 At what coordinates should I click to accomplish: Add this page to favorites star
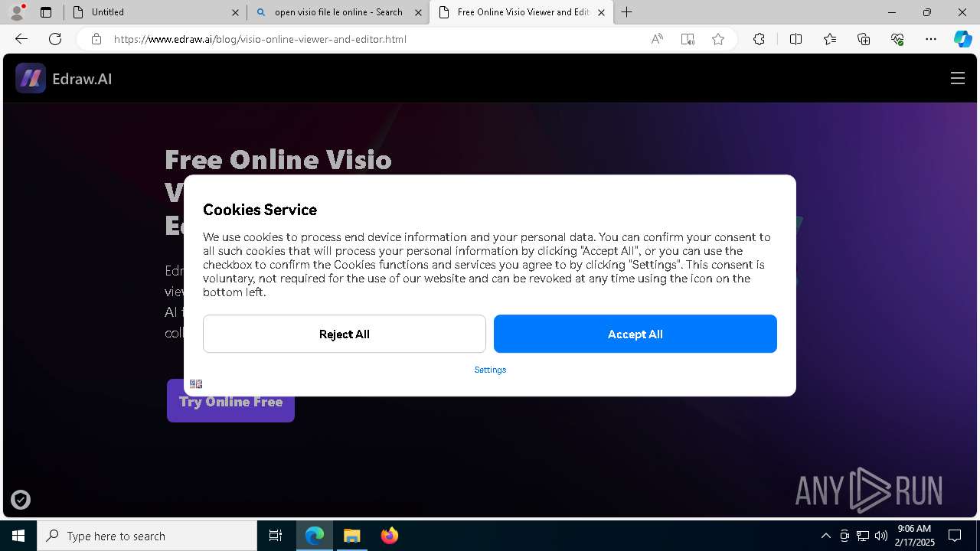click(x=718, y=39)
